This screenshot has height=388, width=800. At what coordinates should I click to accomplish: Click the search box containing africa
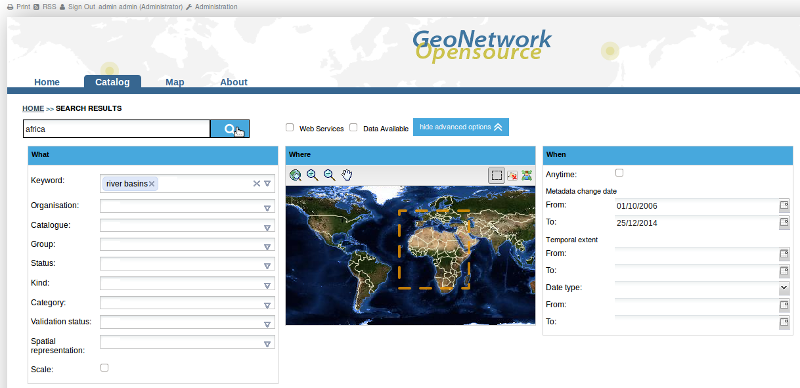pos(116,129)
